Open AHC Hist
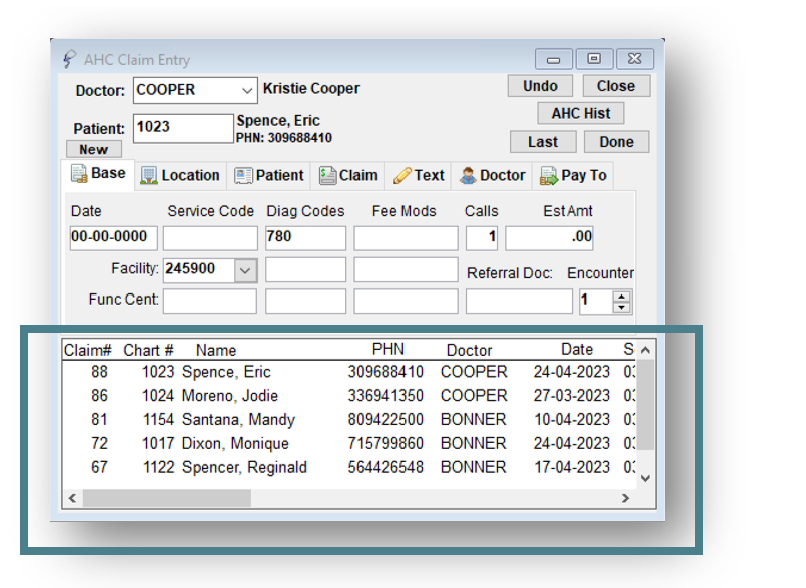Screen dimensions: 806x588 tap(581, 113)
